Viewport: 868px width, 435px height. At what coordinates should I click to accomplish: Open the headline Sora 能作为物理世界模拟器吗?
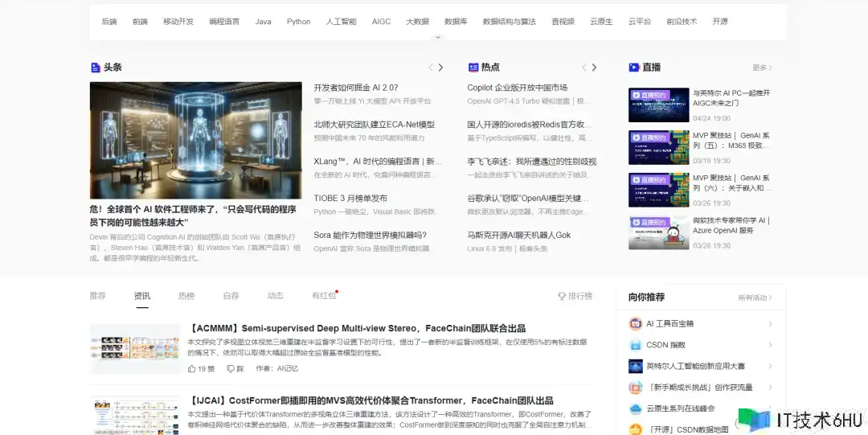pyautogui.click(x=370, y=235)
